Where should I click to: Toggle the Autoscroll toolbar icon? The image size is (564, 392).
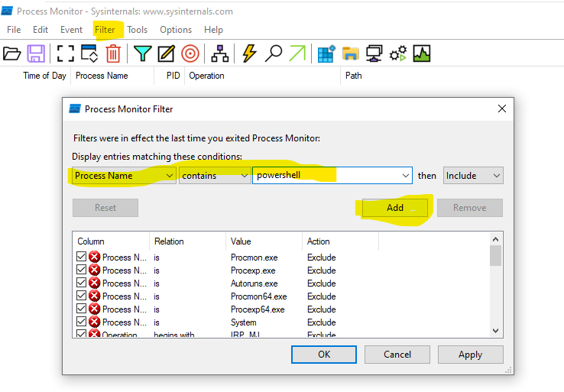coord(89,54)
